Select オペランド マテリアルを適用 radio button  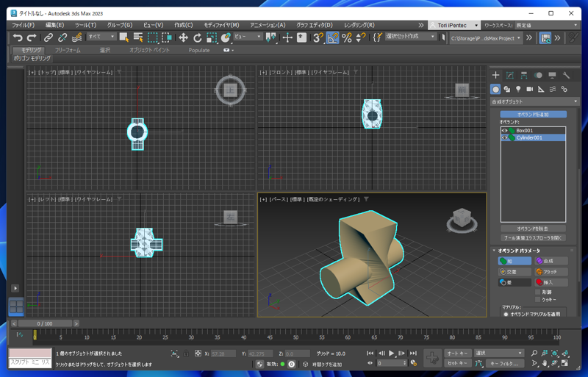[x=506, y=314]
